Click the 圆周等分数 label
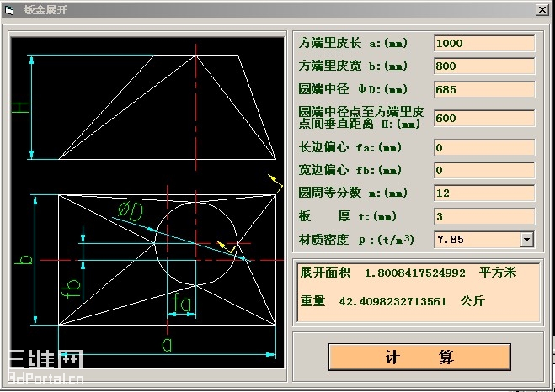The image size is (555, 392). pos(353,193)
